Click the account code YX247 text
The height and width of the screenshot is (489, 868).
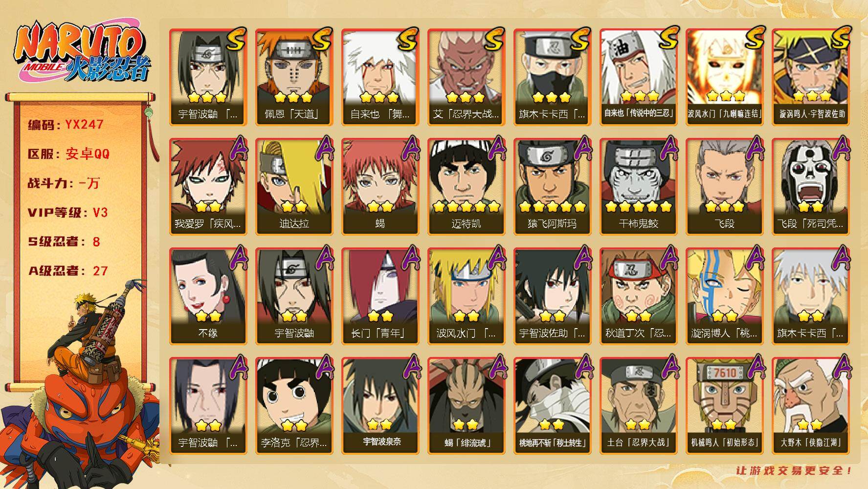(84, 125)
